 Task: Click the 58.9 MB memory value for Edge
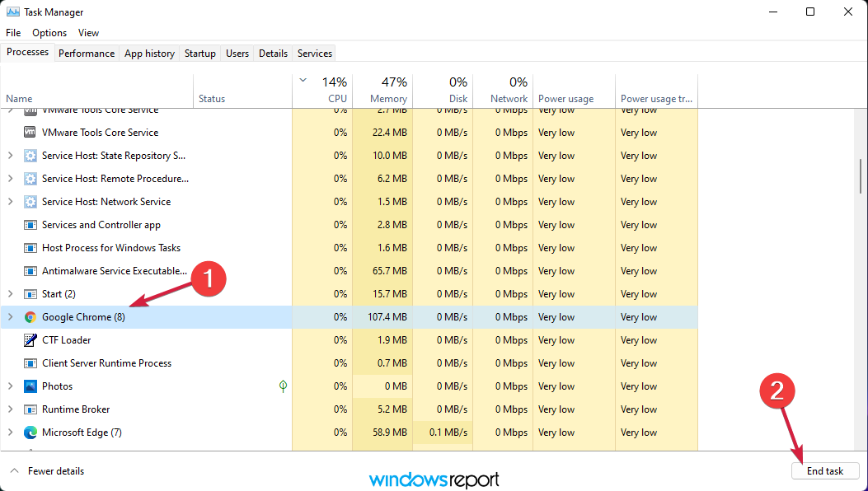coord(390,433)
